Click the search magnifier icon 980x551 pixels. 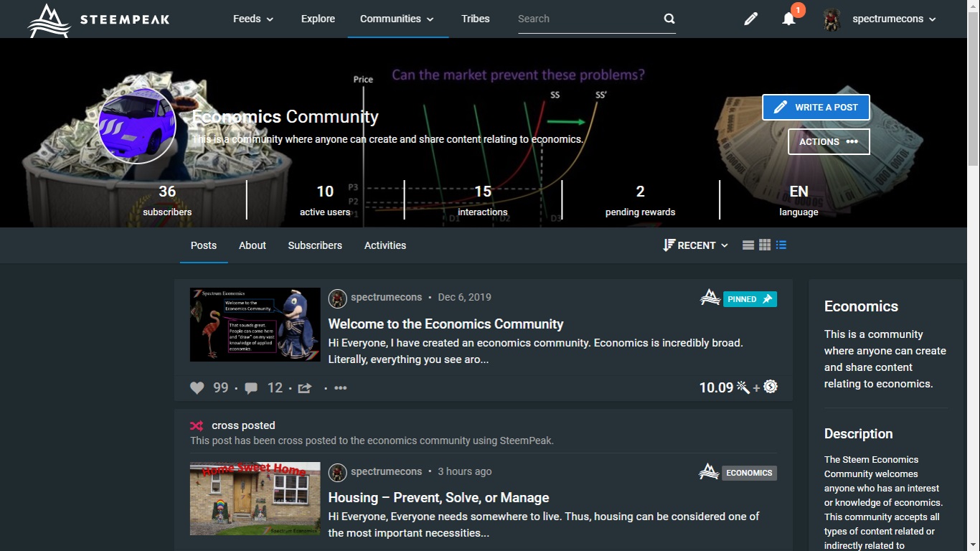[669, 19]
